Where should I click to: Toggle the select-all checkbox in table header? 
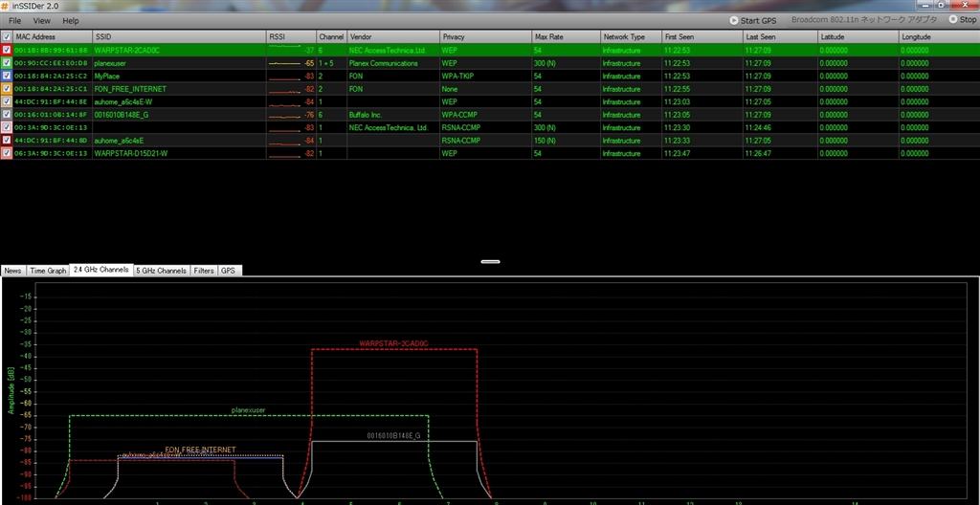pyautogui.click(x=7, y=36)
